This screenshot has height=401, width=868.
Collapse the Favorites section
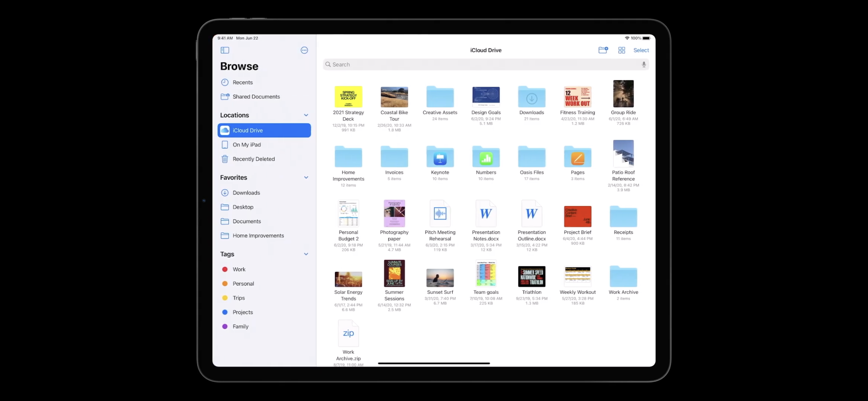pos(306,178)
